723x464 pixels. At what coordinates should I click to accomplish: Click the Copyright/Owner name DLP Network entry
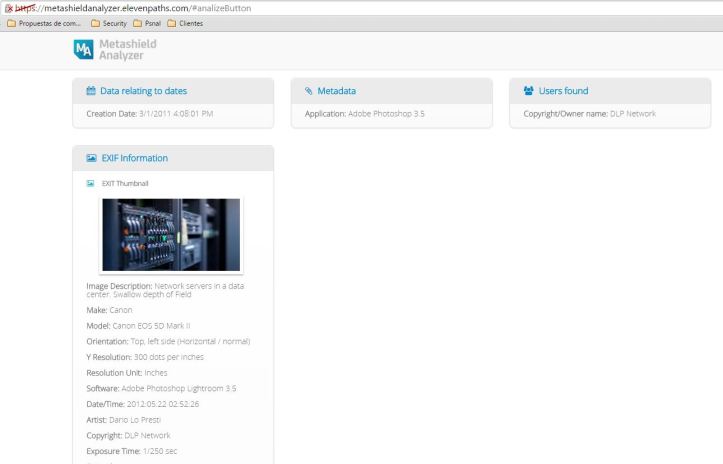(589, 114)
